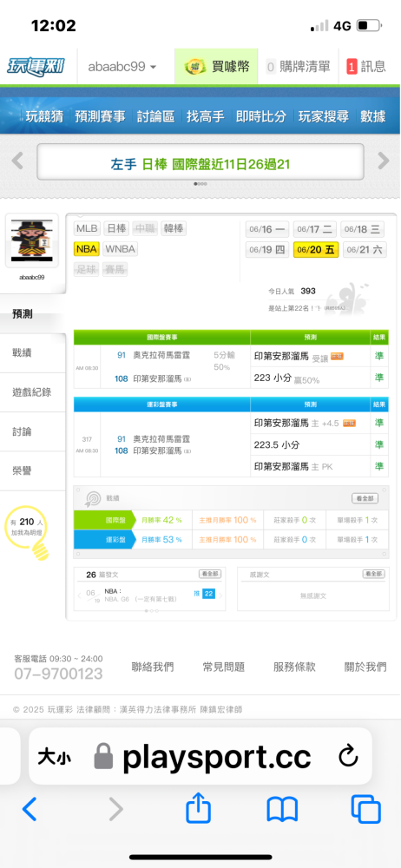Tap the playsport logo at top left
The height and width of the screenshot is (868, 401).
point(36,66)
